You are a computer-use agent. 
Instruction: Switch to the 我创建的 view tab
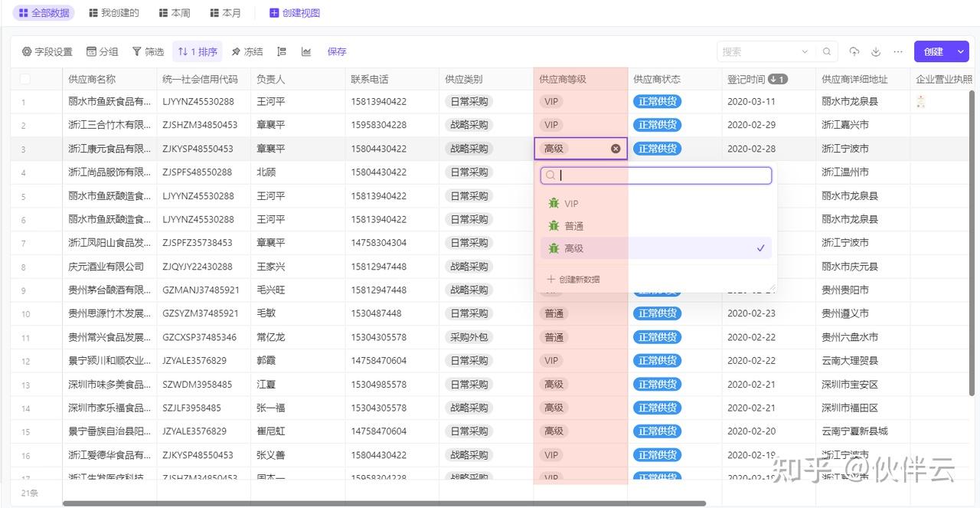[114, 13]
